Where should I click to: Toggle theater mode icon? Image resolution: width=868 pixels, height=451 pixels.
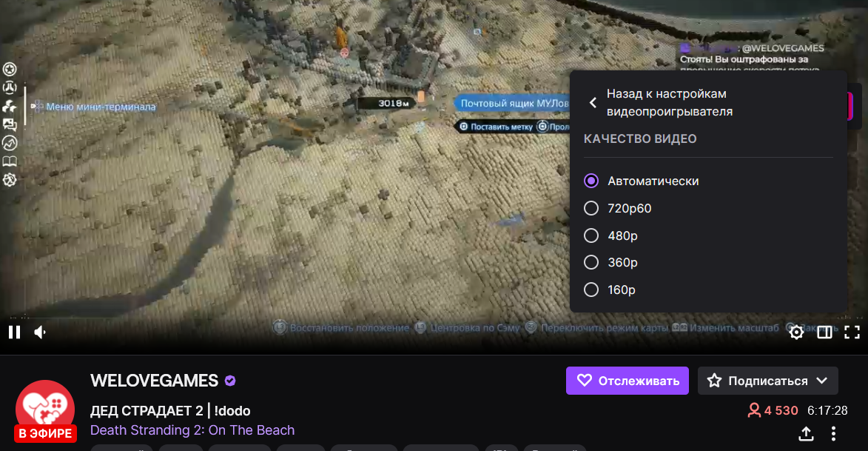[824, 332]
